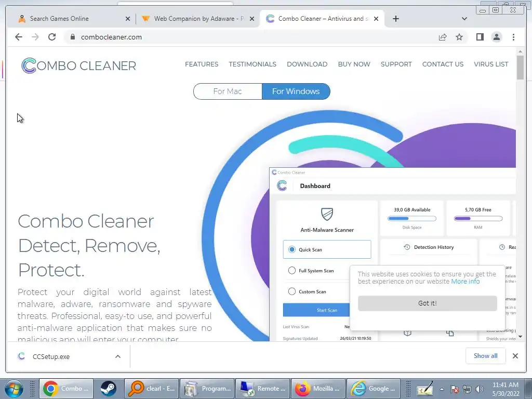Open the VIRUS LIST page
The width and height of the screenshot is (532, 399).
tap(491, 64)
